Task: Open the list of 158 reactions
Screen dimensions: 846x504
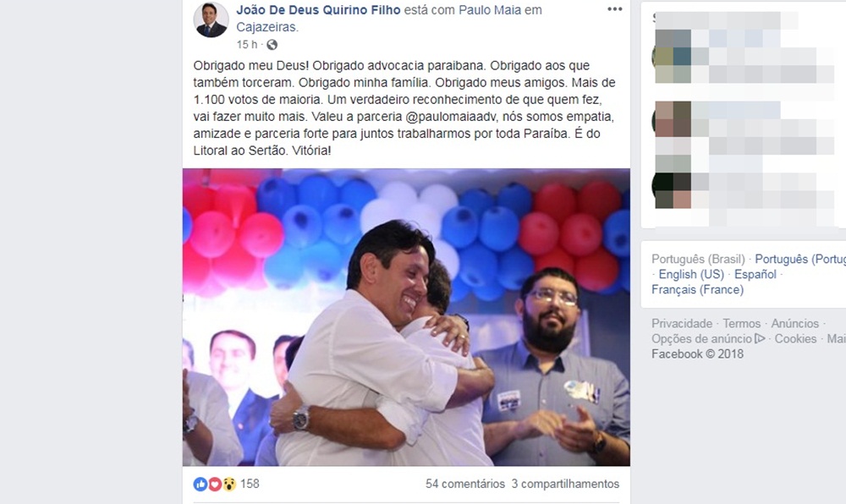Action: coord(250,484)
